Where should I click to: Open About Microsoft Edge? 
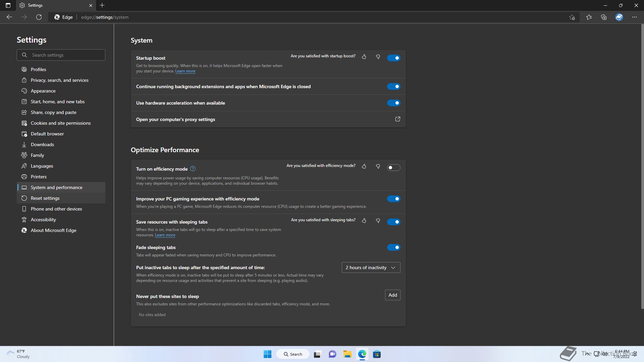[x=61, y=230]
